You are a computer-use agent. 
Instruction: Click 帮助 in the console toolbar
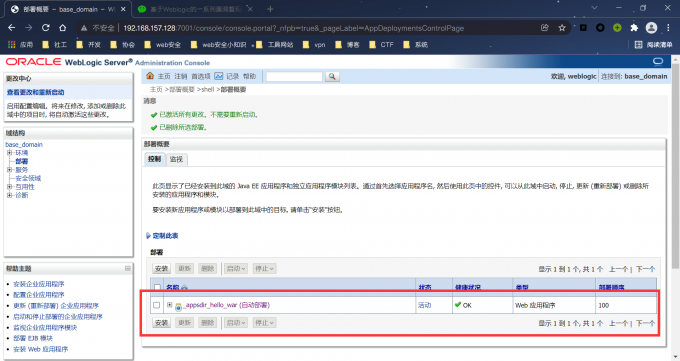coord(249,76)
